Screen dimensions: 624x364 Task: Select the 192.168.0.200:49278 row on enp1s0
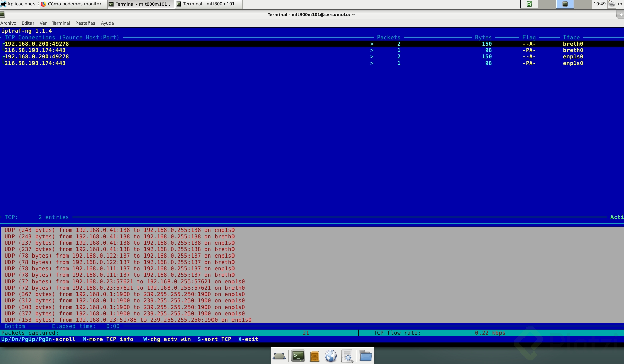pos(312,56)
